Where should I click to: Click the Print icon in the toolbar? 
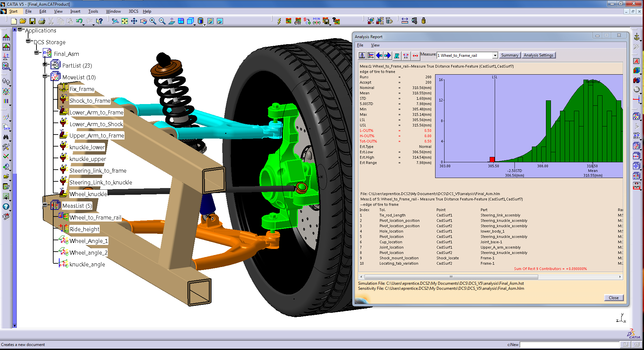tap(42, 21)
